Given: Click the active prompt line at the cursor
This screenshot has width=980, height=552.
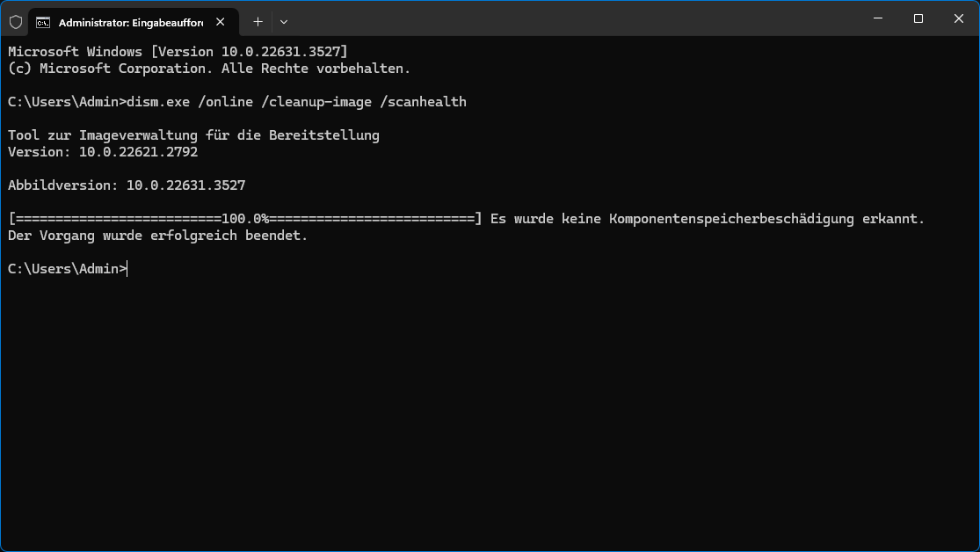Looking at the screenshot, I should coord(127,269).
